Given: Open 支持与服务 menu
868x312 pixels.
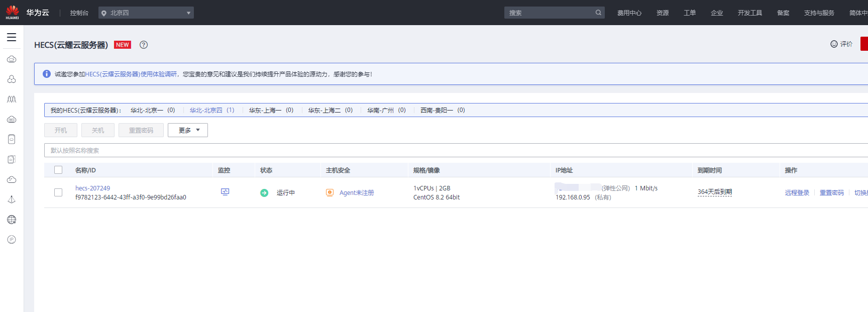Looking at the screenshot, I should tap(819, 13).
